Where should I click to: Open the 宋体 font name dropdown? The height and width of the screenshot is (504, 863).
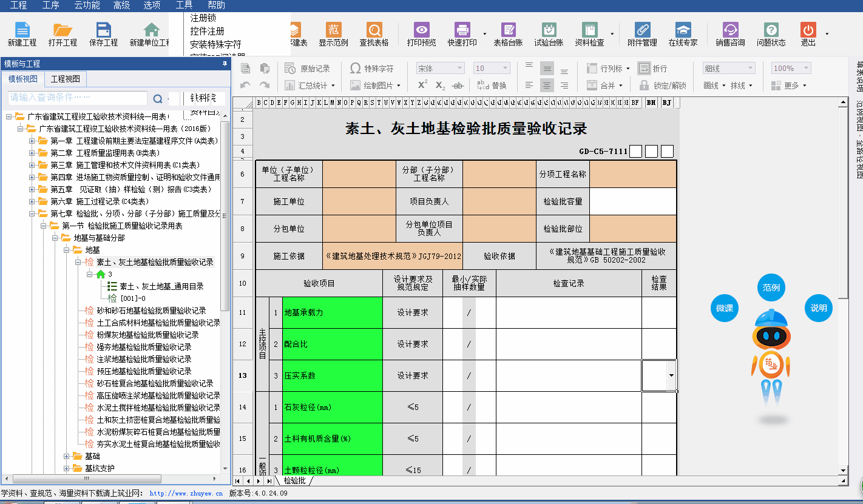pyautogui.click(x=441, y=69)
